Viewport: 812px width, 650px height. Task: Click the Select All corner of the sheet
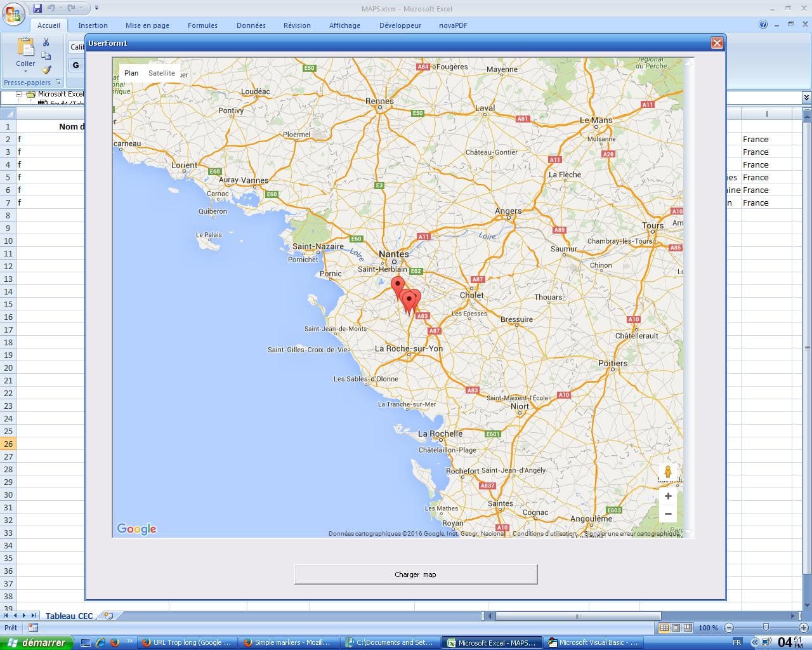(8, 114)
